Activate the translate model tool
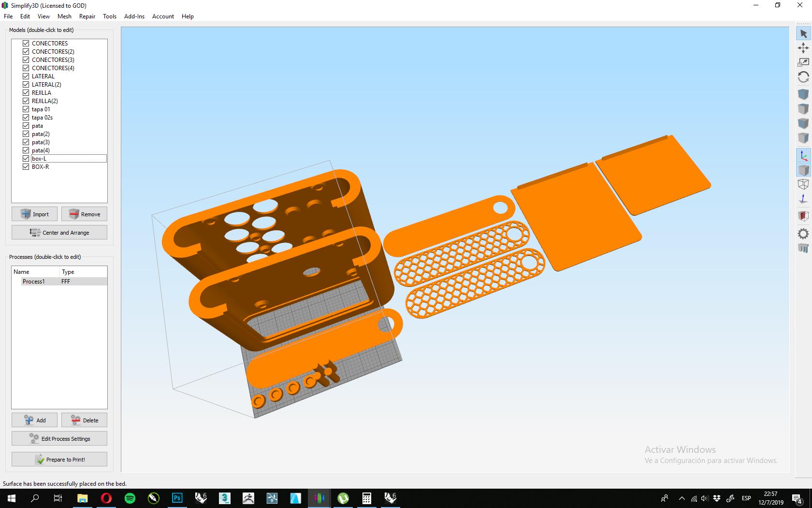 [x=803, y=48]
